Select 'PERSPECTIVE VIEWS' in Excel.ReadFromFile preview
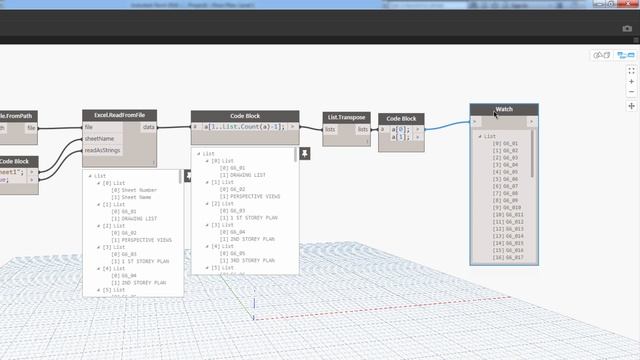Viewport: 640px width, 360px height. (x=147, y=240)
